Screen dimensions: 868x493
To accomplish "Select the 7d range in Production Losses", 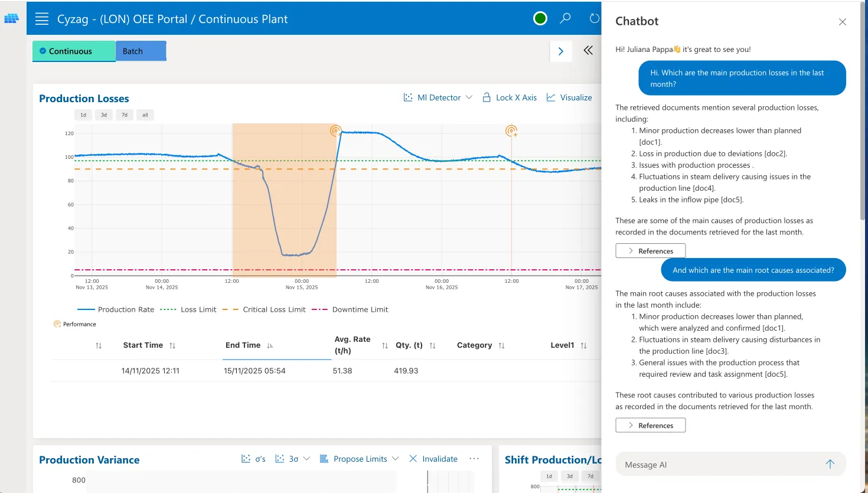I will [125, 115].
